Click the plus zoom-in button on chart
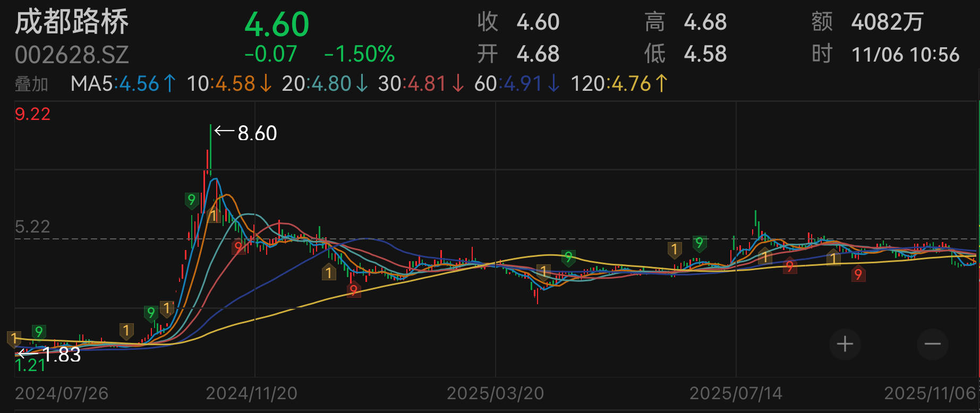Image resolution: width=980 pixels, height=413 pixels. click(845, 344)
